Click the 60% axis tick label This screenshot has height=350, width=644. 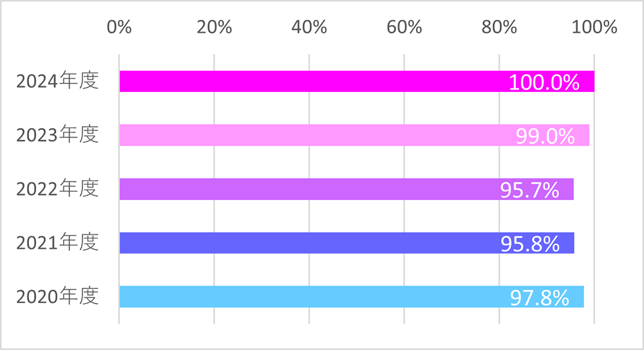point(404,28)
